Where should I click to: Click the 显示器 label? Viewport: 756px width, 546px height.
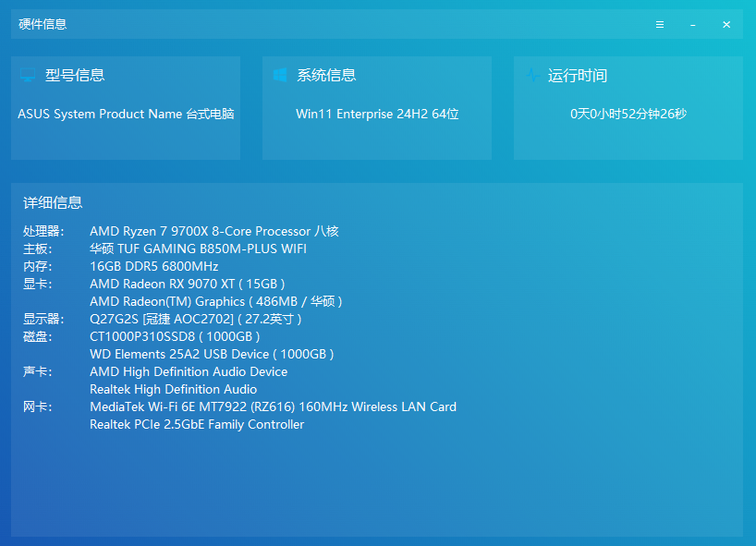coord(43,319)
